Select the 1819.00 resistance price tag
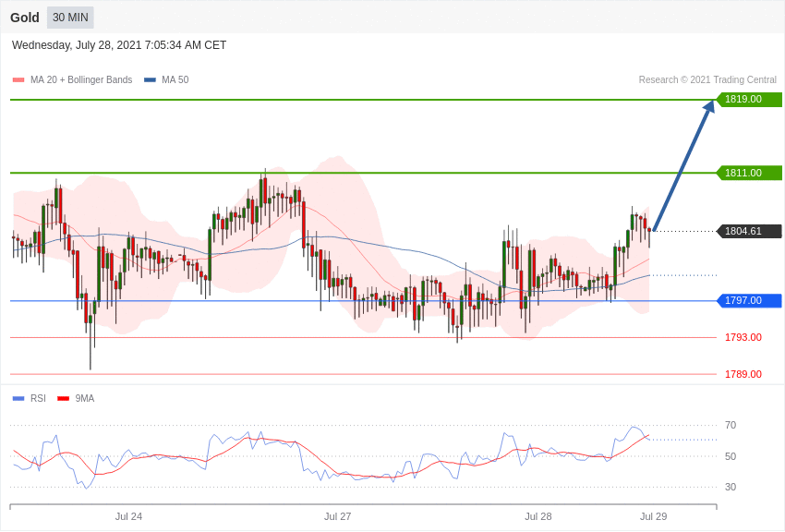 click(x=750, y=99)
